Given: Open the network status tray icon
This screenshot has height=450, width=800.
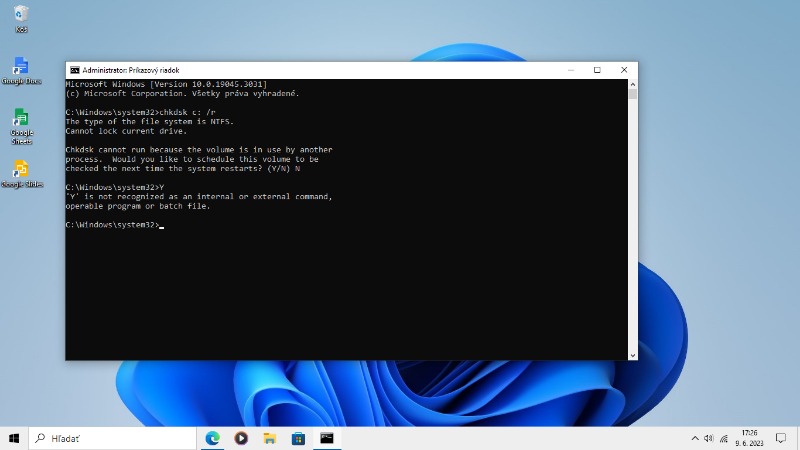Looking at the screenshot, I should pos(723,438).
